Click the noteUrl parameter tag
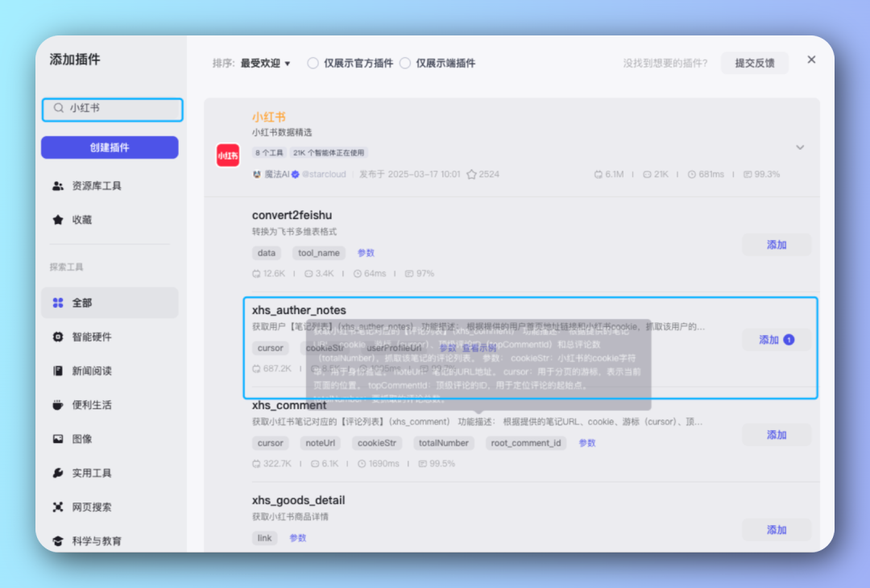The image size is (870, 588). point(320,443)
